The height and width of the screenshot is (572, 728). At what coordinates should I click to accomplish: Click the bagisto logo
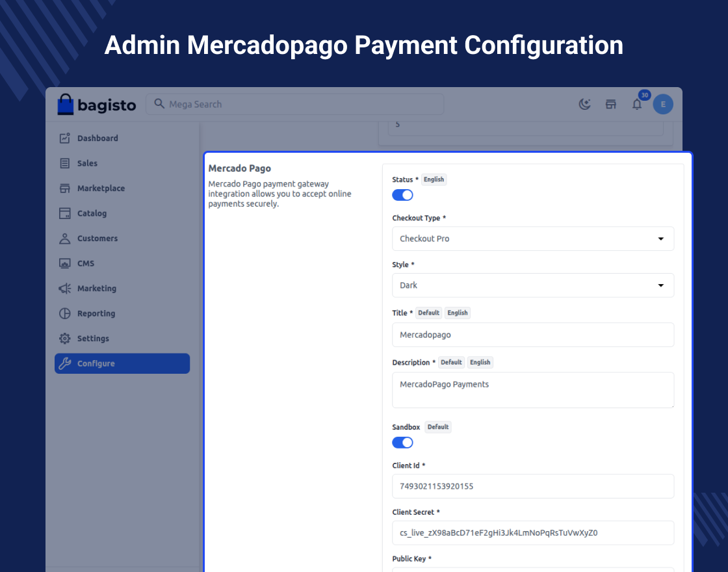[x=97, y=105]
